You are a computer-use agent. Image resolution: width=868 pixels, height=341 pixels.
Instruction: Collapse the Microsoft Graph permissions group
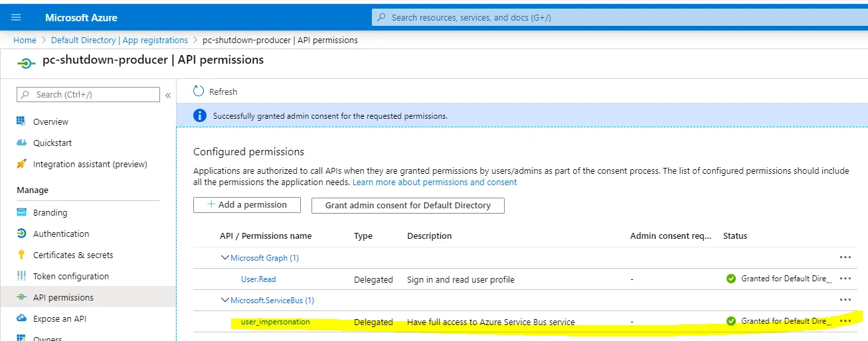226,258
